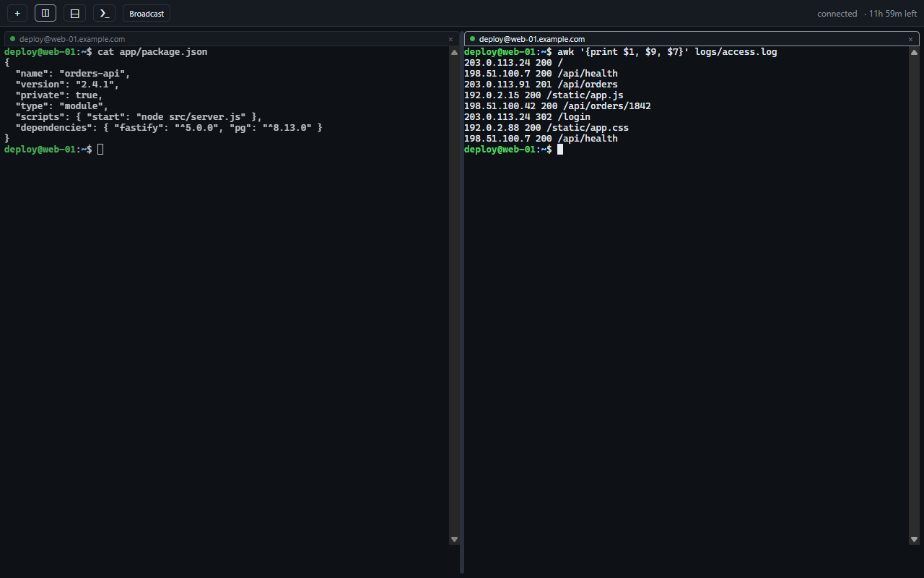Open the command prompt icon in toolbar
The image size is (924, 578).
pos(104,13)
